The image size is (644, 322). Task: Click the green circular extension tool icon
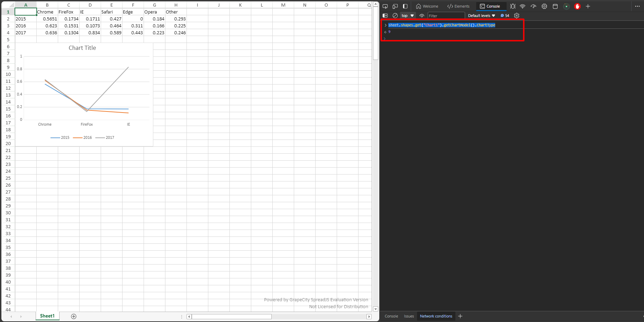coord(566,6)
